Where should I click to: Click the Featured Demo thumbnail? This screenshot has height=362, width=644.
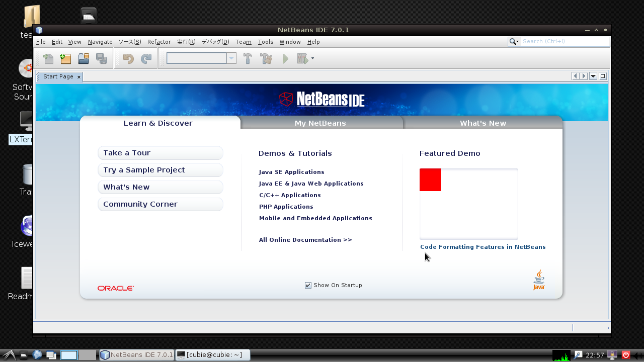tap(469, 204)
